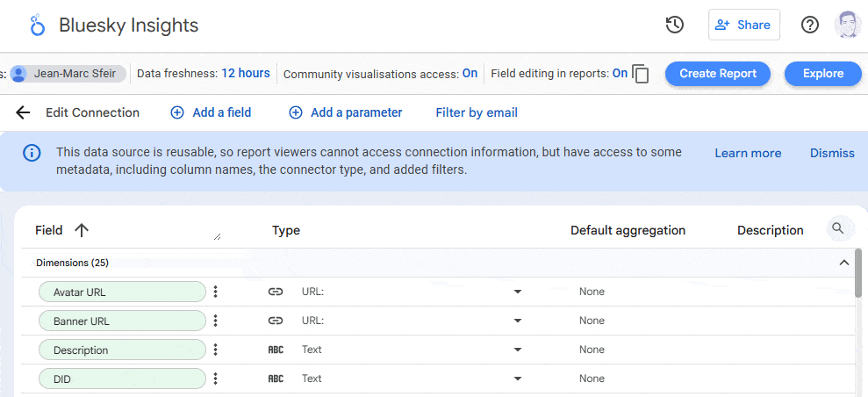Click the back arrow beside Edit Connection

click(23, 113)
